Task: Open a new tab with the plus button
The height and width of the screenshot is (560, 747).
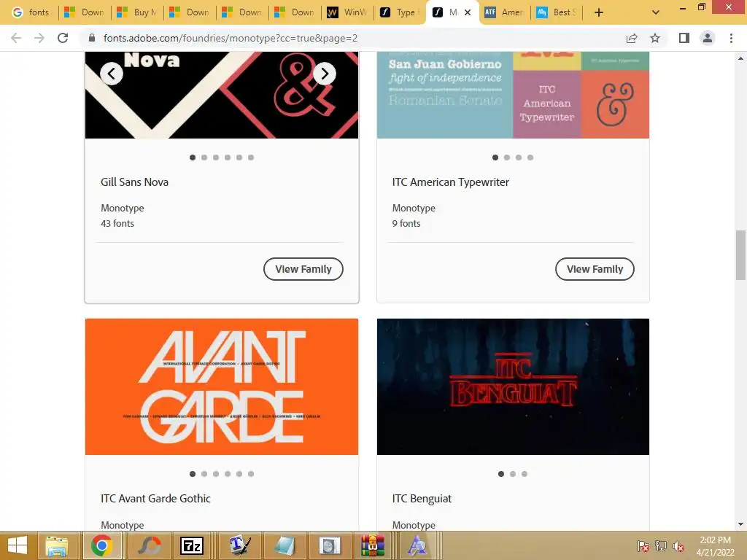Action: coord(599,12)
